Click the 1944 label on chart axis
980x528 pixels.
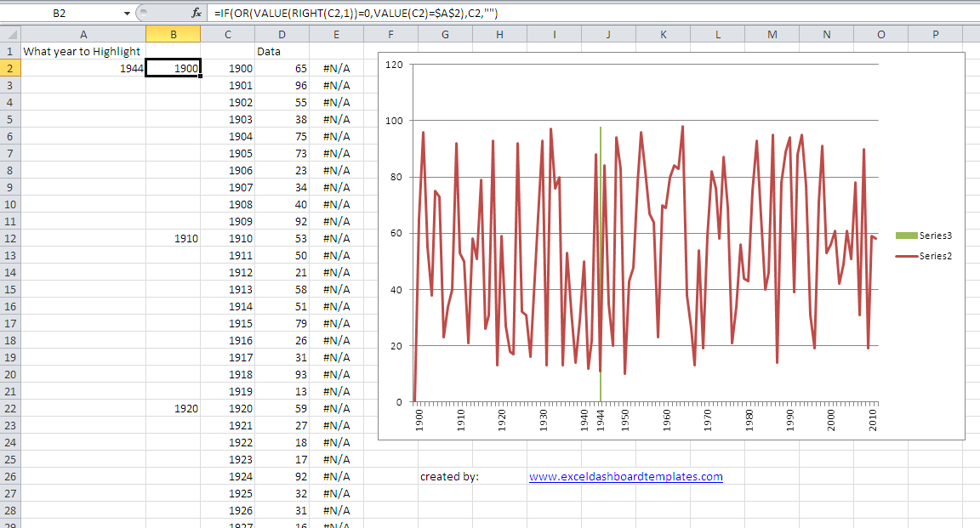click(601, 421)
